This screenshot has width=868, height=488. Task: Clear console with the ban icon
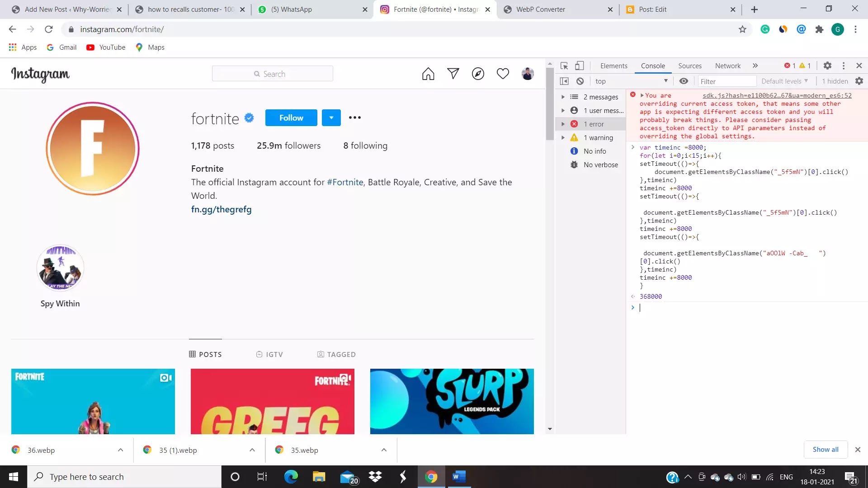click(580, 81)
